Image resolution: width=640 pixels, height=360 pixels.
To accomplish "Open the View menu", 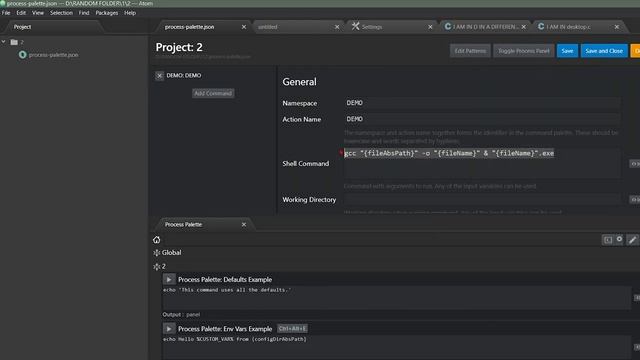I will (38, 13).
